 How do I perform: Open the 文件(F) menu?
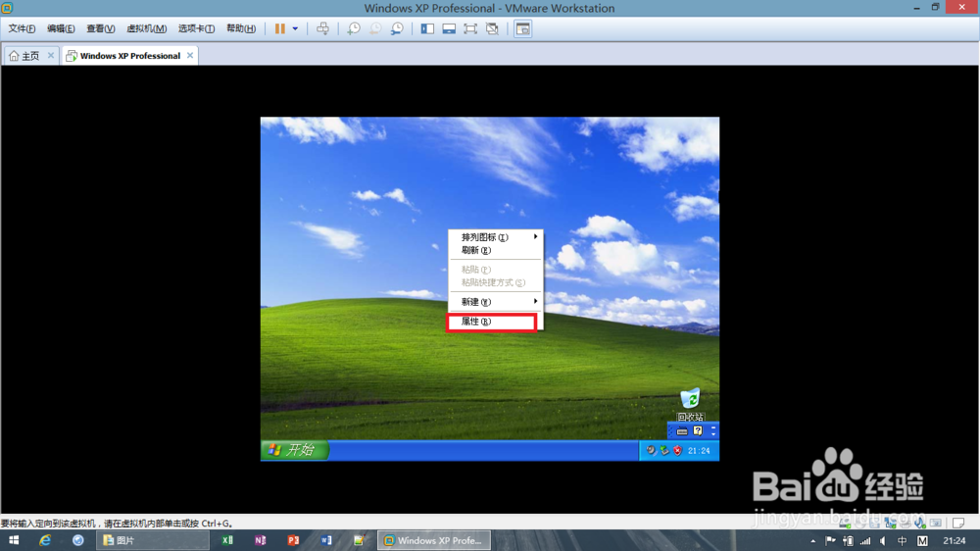point(22,28)
